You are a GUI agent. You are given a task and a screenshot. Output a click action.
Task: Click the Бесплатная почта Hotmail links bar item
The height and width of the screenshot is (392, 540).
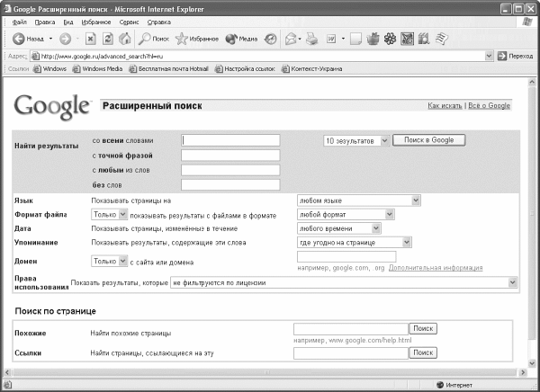[x=170, y=68]
